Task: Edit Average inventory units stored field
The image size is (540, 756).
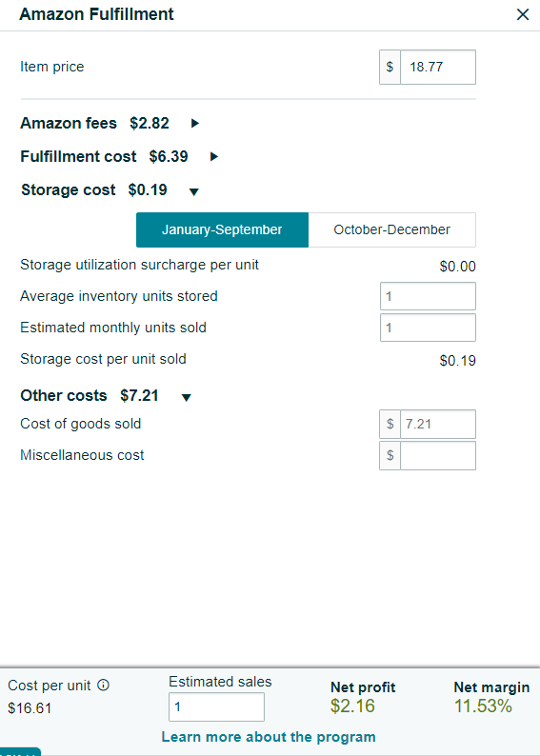Action: pos(428,296)
